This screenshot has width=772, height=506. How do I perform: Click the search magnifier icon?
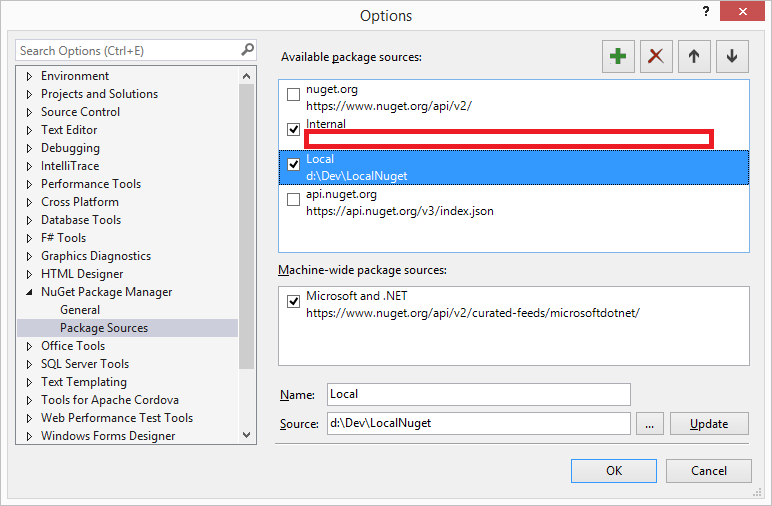[247, 50]
